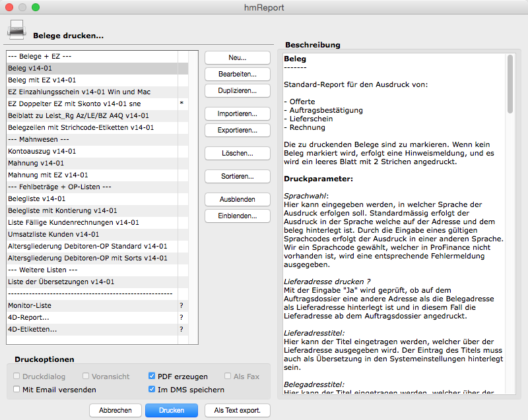This screenshot has height=420, width=528.
Task: Click the Einblenden... button
Action: tap(237, 216)
